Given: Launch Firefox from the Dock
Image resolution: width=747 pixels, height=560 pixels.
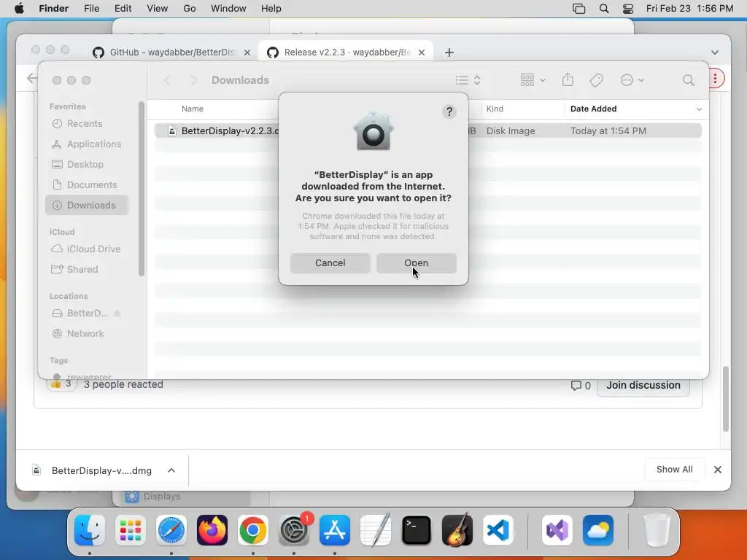Looking at the screenshot, I should pos(212,530).
